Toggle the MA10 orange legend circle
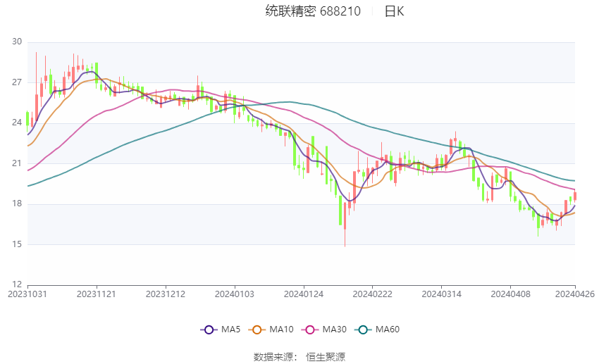This screenshot has height=364, width=599. coord(257,330)
